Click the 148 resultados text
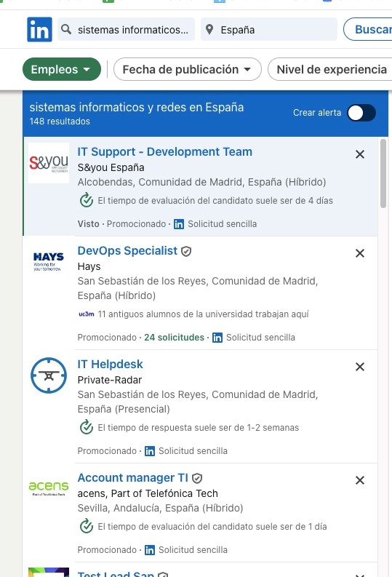Image resolution: width=392 pixels, height=577 pixels. (60, 121)
